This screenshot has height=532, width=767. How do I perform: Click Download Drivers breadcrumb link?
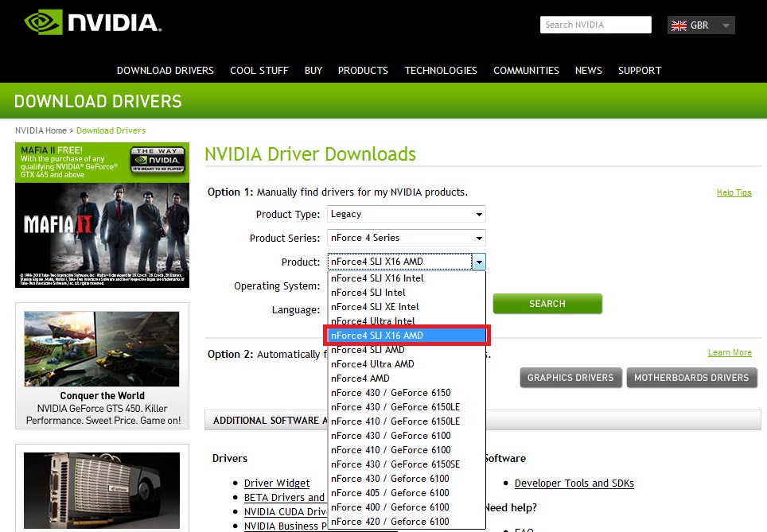coord(111,130)
